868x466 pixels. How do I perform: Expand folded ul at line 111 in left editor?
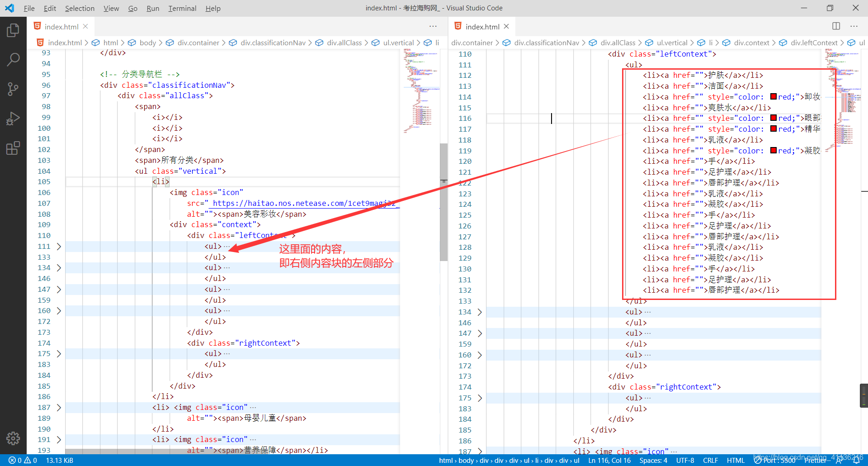pos(59,247)
